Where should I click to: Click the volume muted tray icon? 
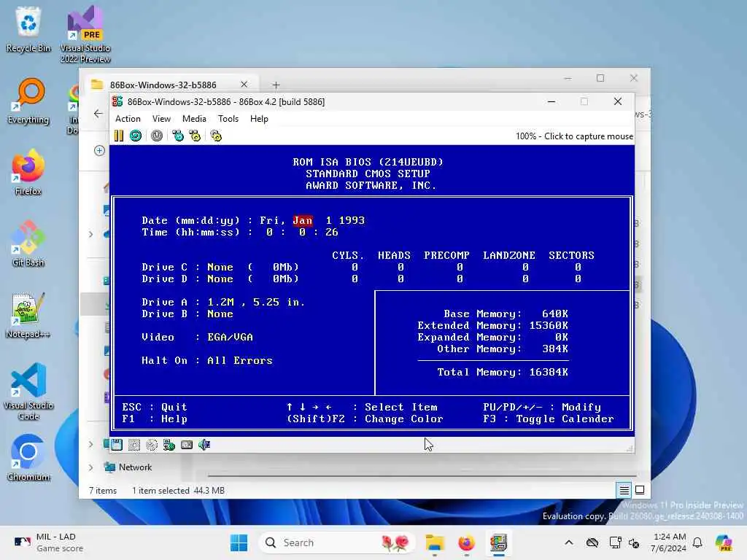tap(634, 542)
